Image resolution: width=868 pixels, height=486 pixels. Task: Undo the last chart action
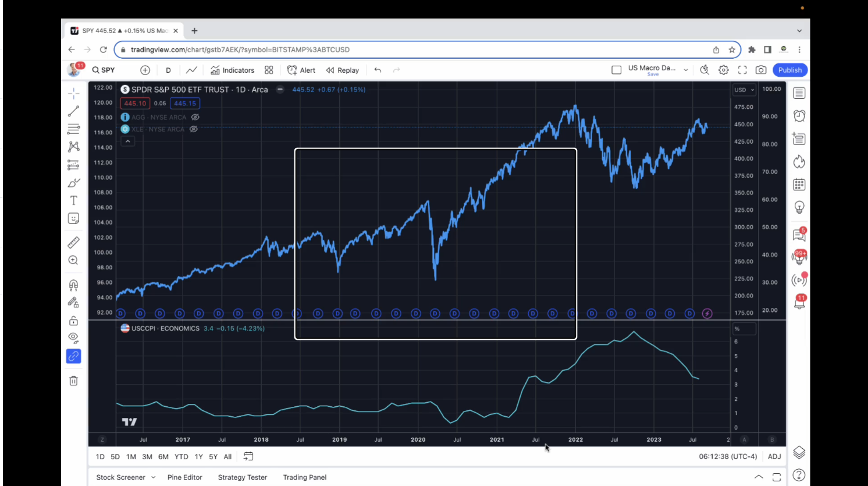378,70
